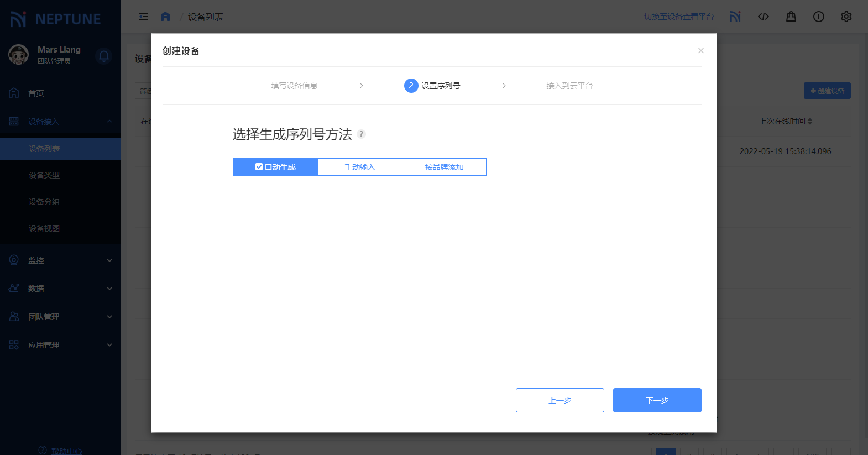Expand the 监控 sidebar menu
The width and height of the screenshot is (868, 455).
(60, 260)
